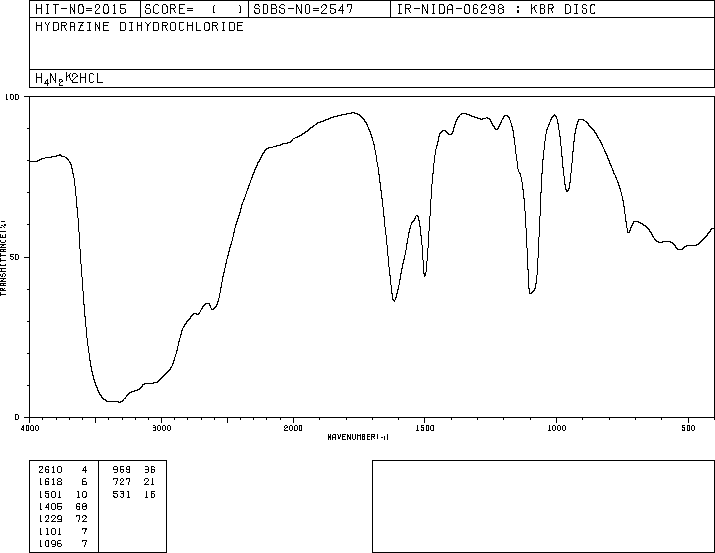Click the 1000 wavenumber axis label
Viewport: 715px width, 553px height.
coord(556,428)
